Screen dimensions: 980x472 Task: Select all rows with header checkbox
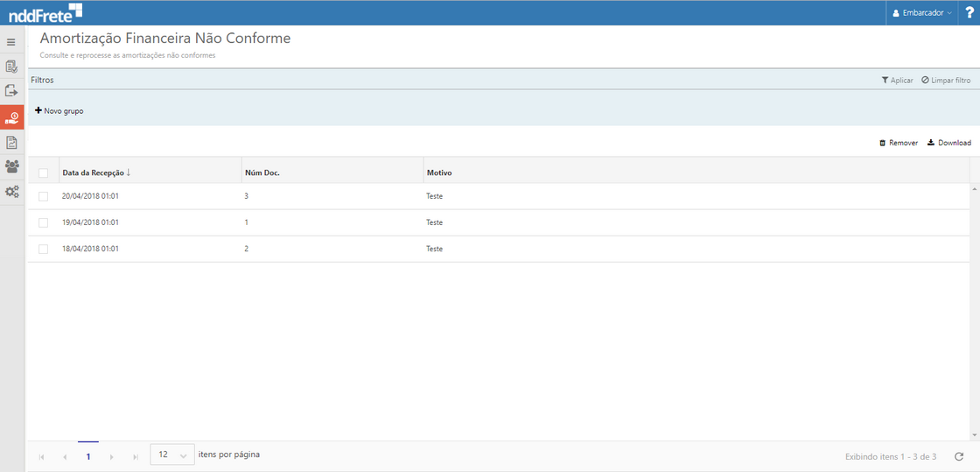pos(43,173)
